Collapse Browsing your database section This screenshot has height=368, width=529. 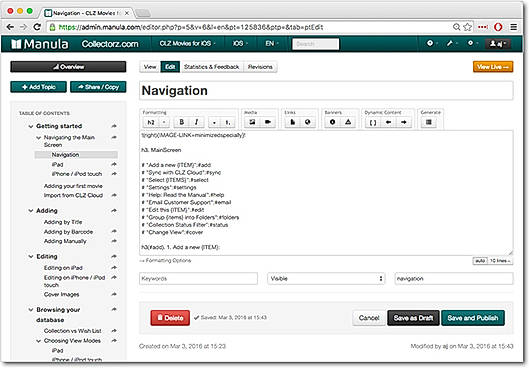[x=31, y=310]
